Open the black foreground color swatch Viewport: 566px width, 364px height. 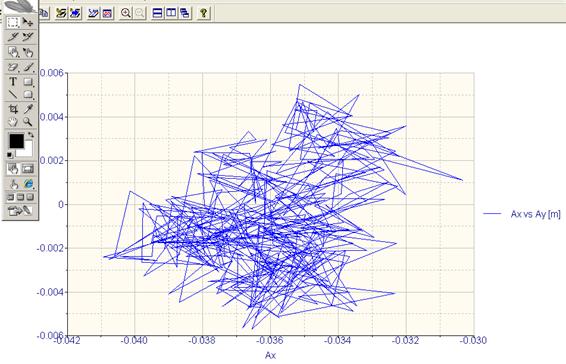[17, 141]
